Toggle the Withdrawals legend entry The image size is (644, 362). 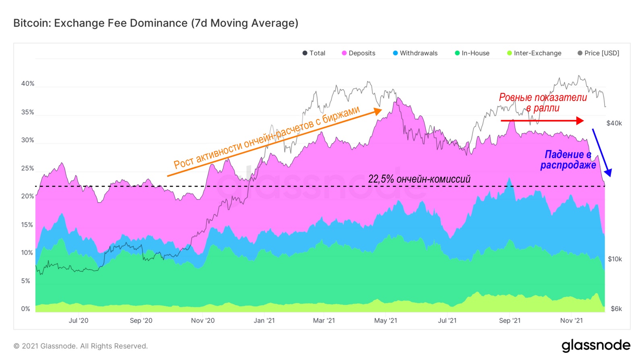click(415, 53)
